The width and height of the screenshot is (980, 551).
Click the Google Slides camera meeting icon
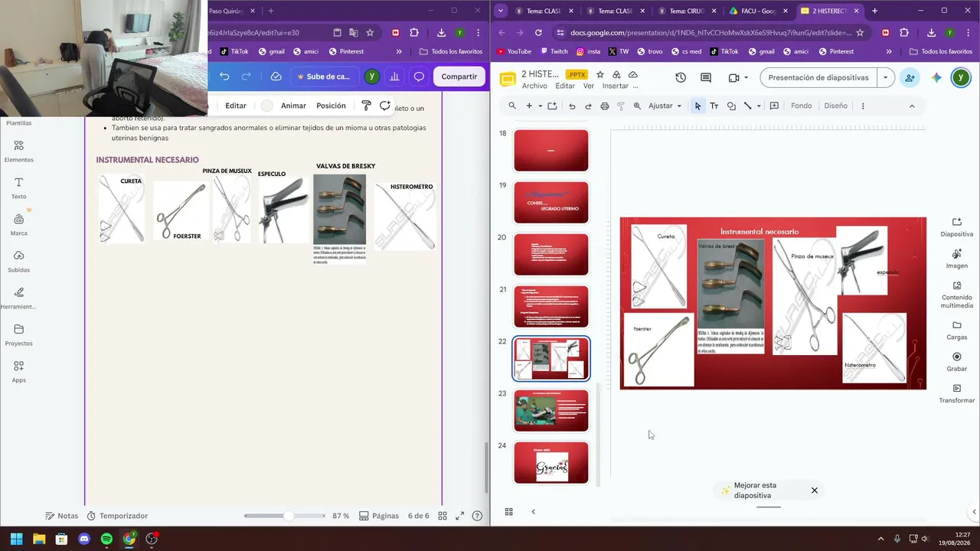coord(733,78)
